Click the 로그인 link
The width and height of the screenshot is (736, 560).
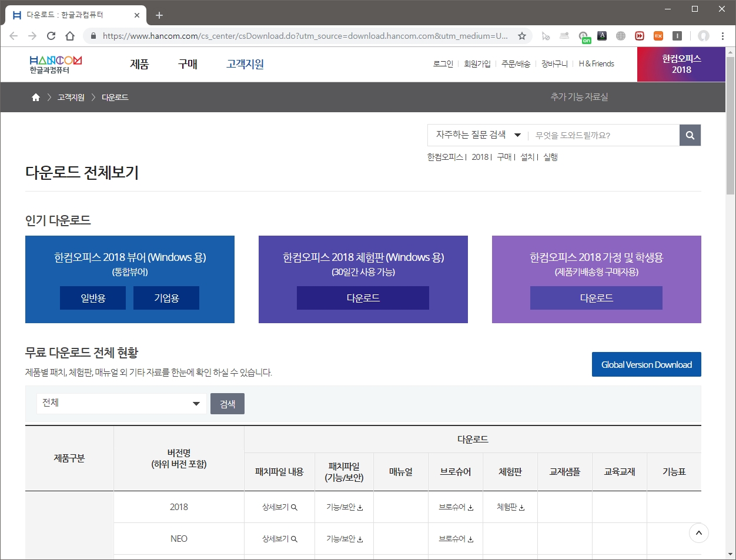tap(443, 64)
